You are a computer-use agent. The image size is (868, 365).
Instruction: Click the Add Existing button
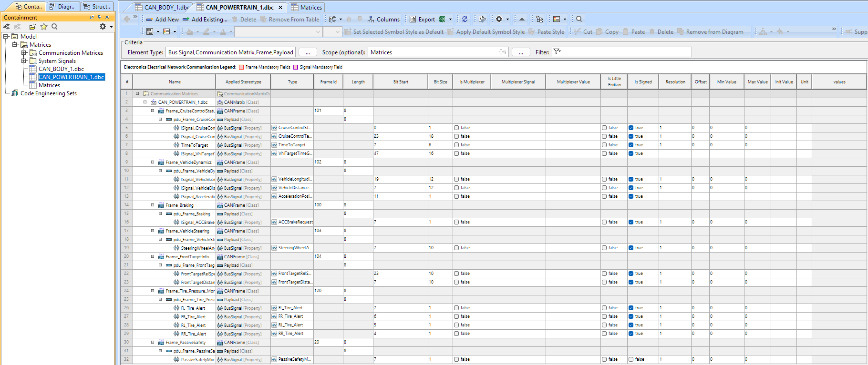pos(205,19)
